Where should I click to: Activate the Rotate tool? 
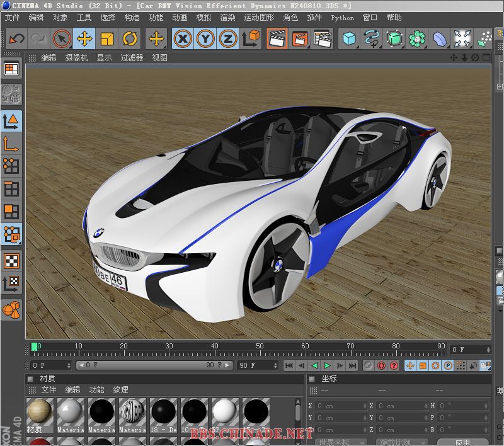(x=130, y=39)
